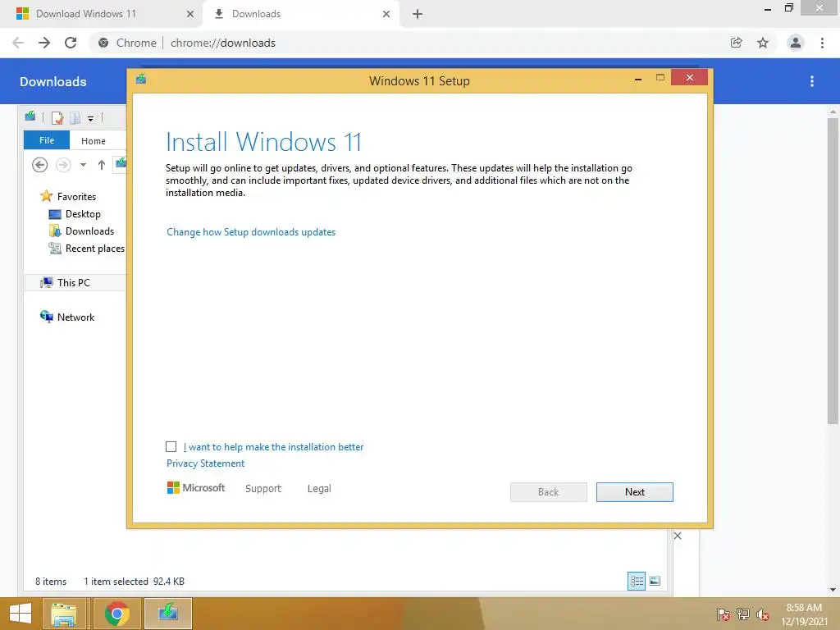This screenshot has height=630, width=840.
Task: Open Chrome's three-dot main menu
Action: pyautogui.click(x=822, y=43)
